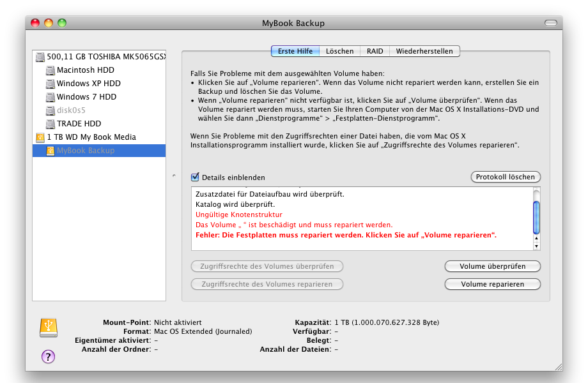Screen dimensions: 588x383
Task: Click the log scroll down arrow
Action: [x=536, y=246]
